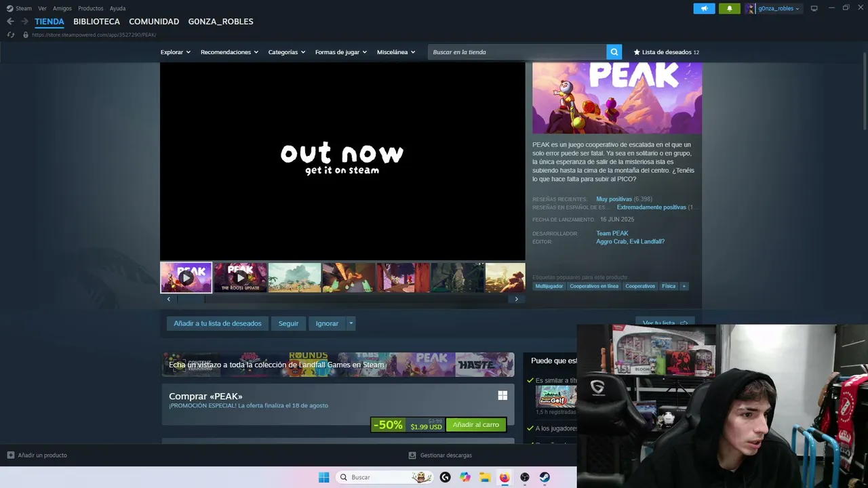
Task: Open the Ayuda menu
Action: click(x=117, y=8)
